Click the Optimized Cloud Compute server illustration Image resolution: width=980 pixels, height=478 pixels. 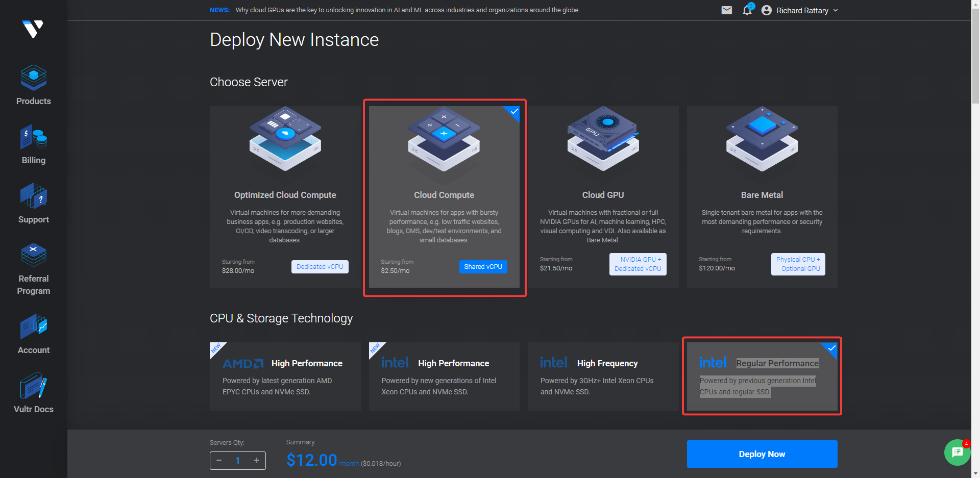285,139
